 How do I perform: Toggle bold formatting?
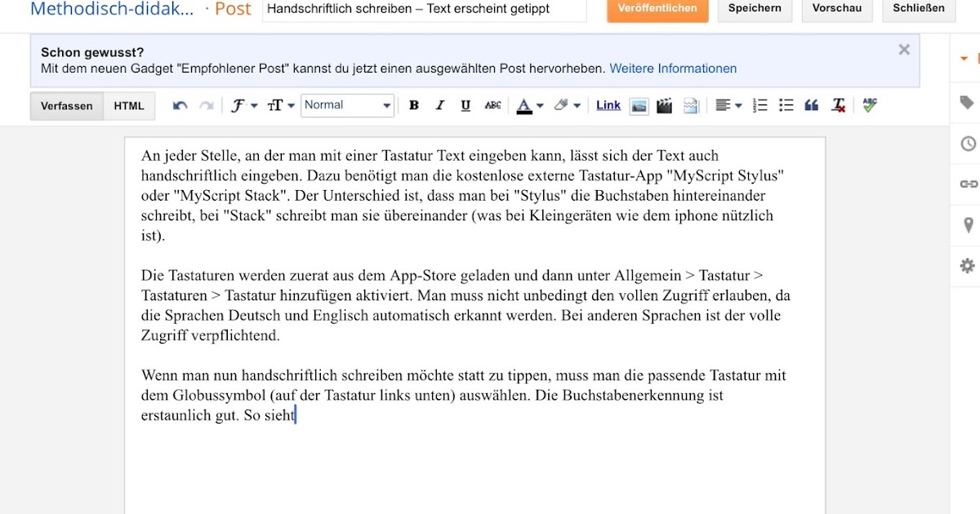414,105
